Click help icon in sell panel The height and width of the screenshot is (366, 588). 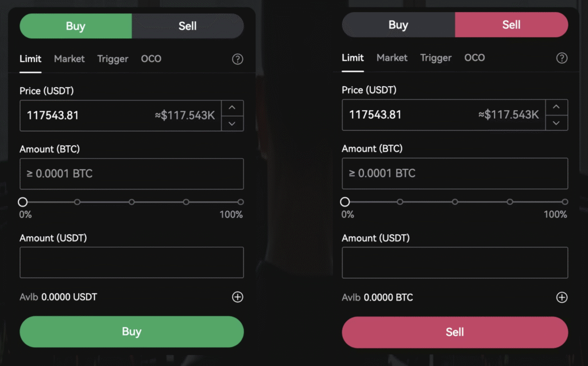[x=562, y=58]
